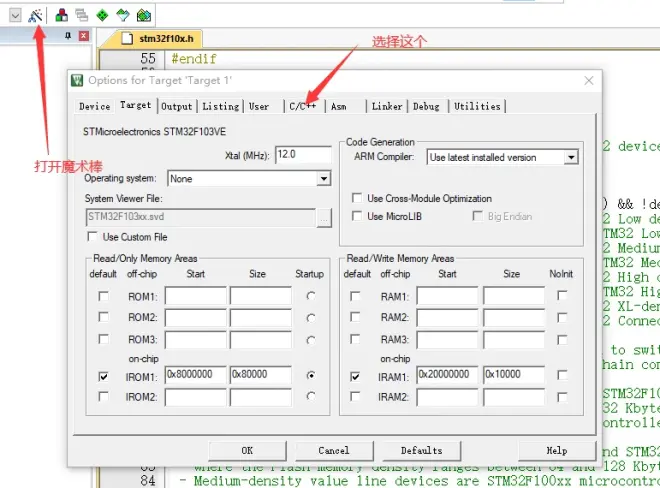Click the Defaults button

(421, 451)
